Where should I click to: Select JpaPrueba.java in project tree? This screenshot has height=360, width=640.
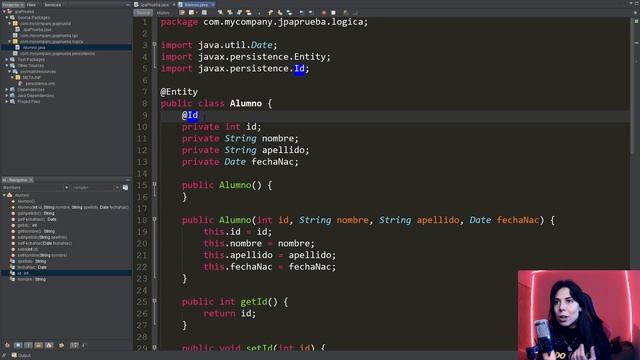tap(36, 30)
